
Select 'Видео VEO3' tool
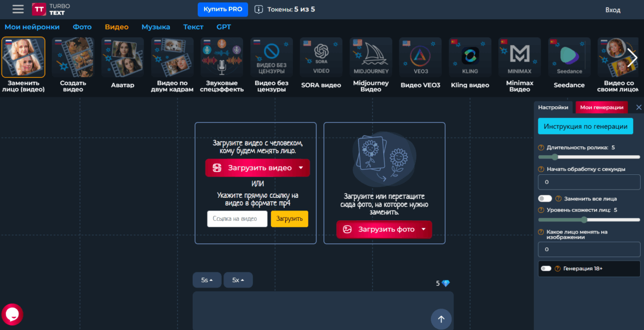tap(421, 63)
